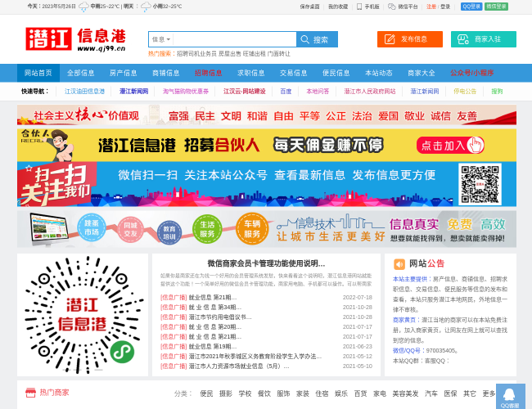Click the 点击加入 partner banner button

(x=450, y=146)
